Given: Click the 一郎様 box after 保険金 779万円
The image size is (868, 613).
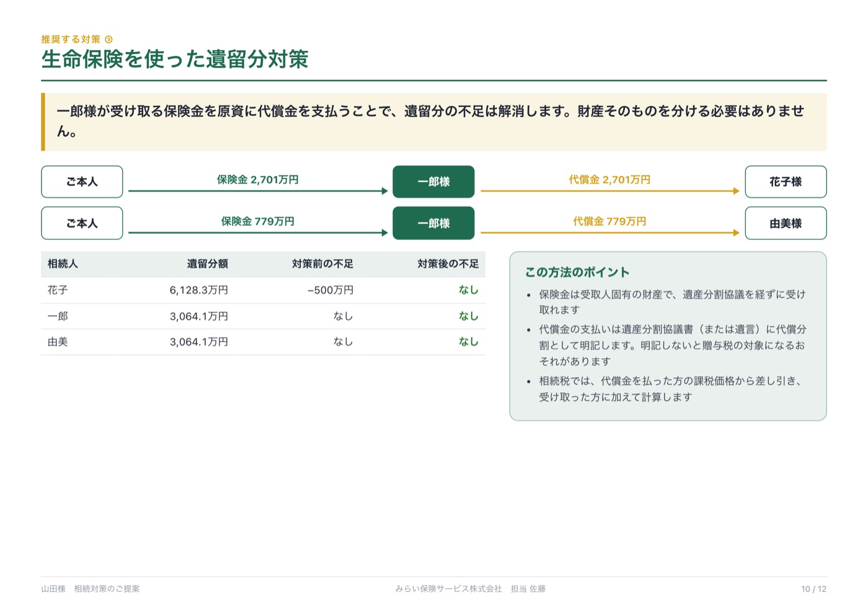Looking at the screenshot, I should 433,223.
